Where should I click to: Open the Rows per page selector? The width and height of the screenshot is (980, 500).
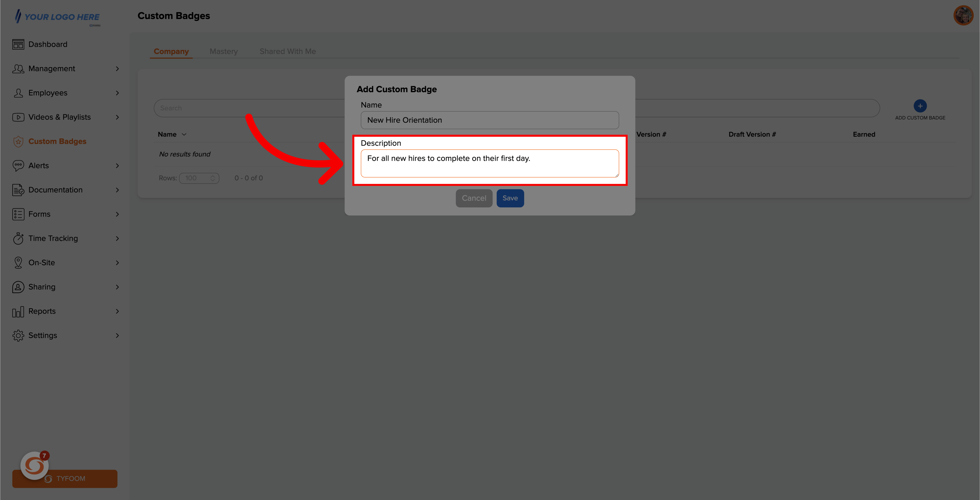coord(199,178)
